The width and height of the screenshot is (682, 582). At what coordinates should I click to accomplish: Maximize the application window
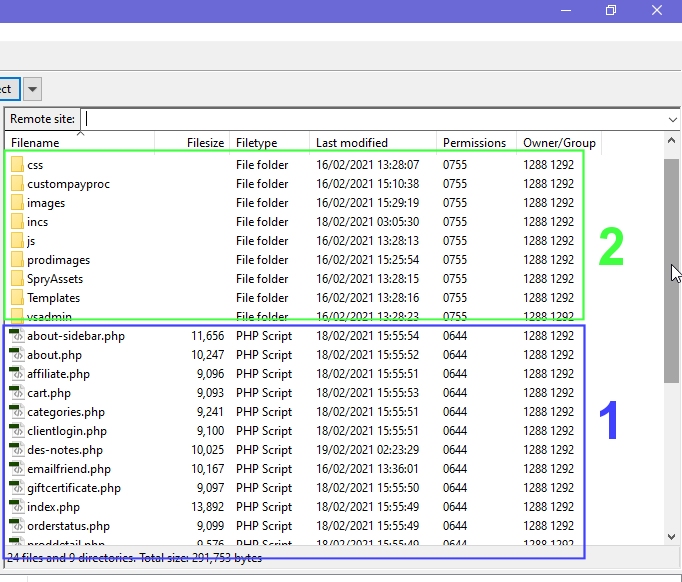tap(611, 10)
